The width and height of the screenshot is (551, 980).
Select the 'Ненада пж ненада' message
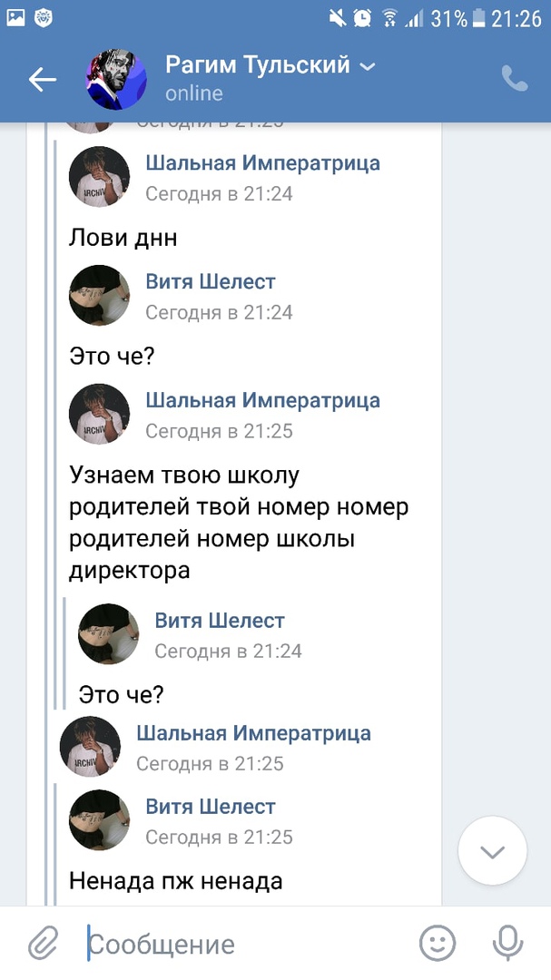[x=176, y=880]
